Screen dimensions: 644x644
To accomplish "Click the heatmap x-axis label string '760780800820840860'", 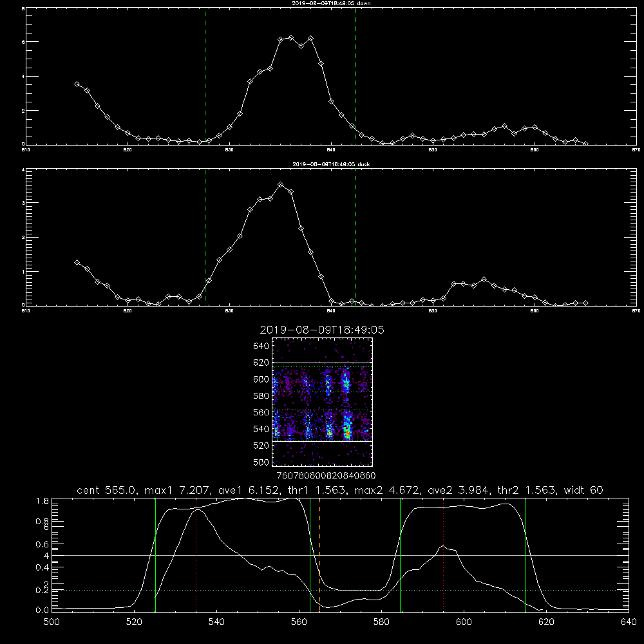I will 326,475.
